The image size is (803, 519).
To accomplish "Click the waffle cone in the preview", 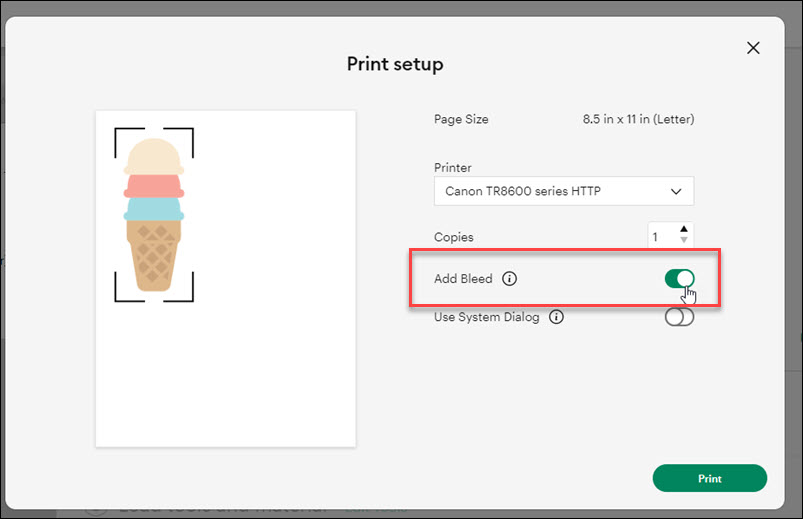I will click(154, 256).
